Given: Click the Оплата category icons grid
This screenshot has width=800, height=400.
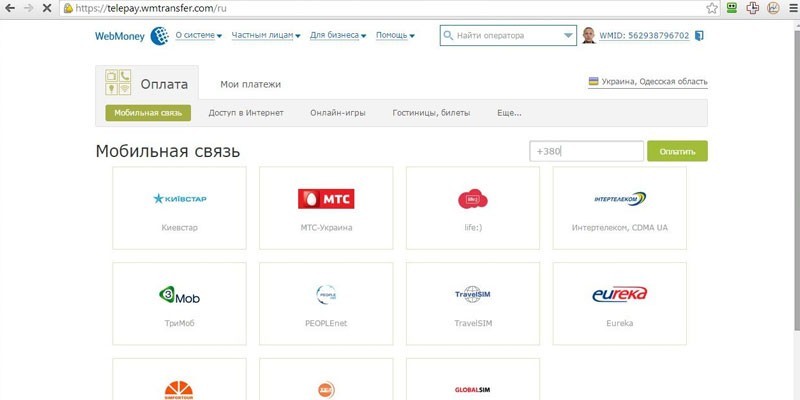Looking at the screenshot, I should point(118,82).
